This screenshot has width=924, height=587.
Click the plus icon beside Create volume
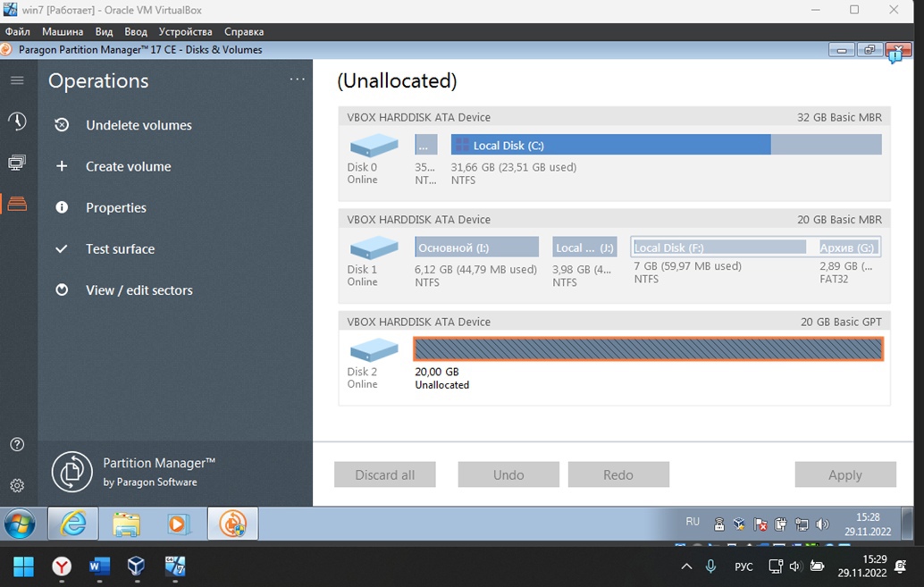(62, 166)
